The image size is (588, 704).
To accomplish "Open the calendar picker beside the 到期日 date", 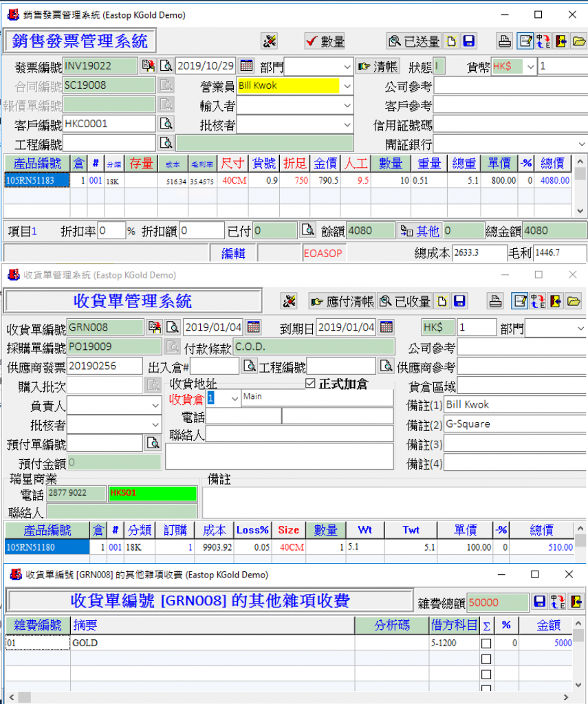I will (386, 327).
